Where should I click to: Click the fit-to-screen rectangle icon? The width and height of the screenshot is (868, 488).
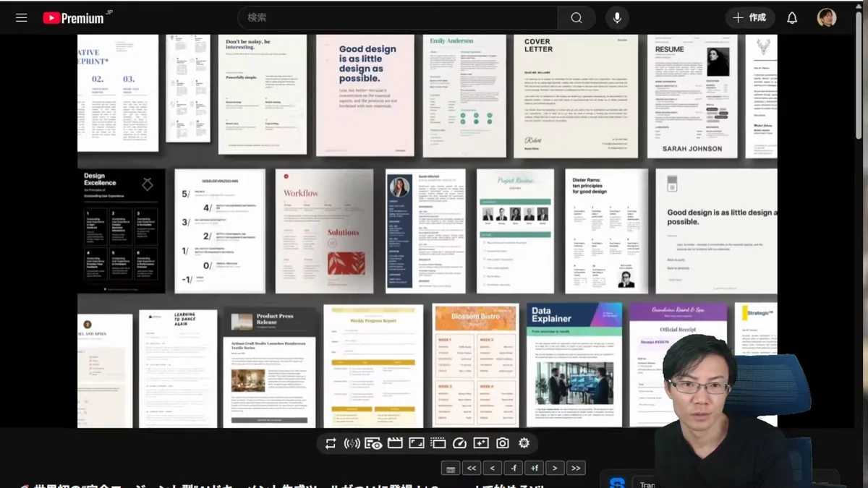[x=417, y=443]
